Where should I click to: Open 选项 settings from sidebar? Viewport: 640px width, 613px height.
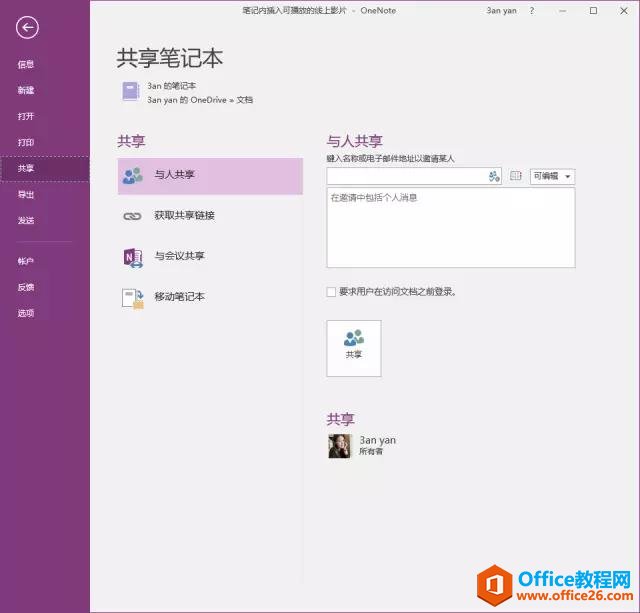[x=26, y=313]
